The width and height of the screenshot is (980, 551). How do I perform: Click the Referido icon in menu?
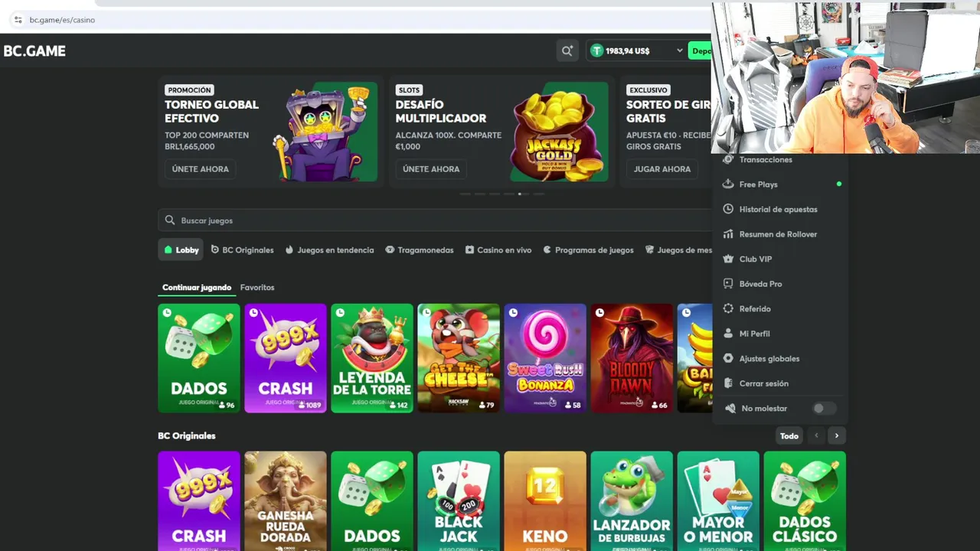coord(728,308)
